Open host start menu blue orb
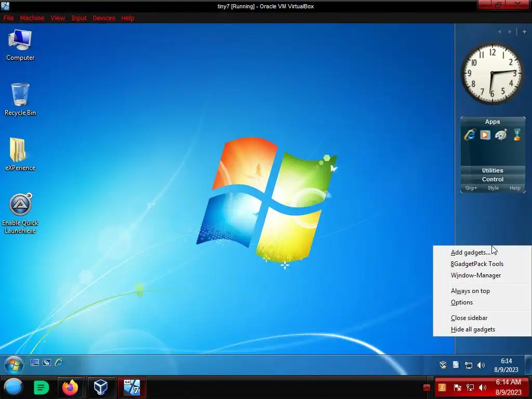The image size is (532, 399). 14,387
